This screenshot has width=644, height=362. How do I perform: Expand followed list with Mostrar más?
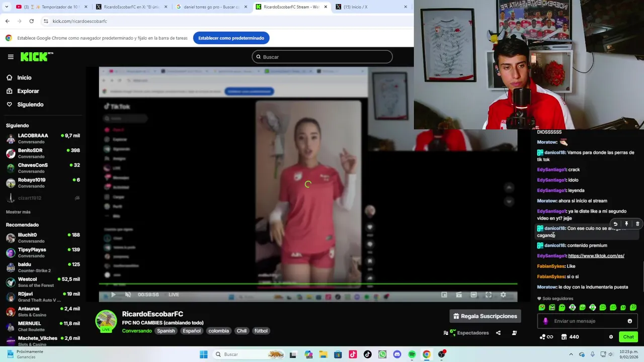click(18, 212)
